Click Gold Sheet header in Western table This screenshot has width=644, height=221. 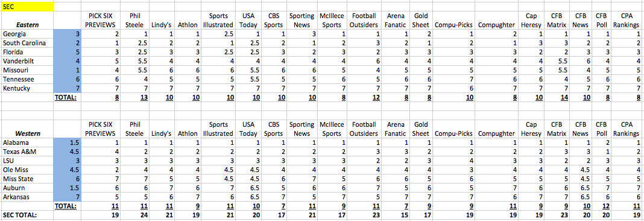(x=420, y=129)
